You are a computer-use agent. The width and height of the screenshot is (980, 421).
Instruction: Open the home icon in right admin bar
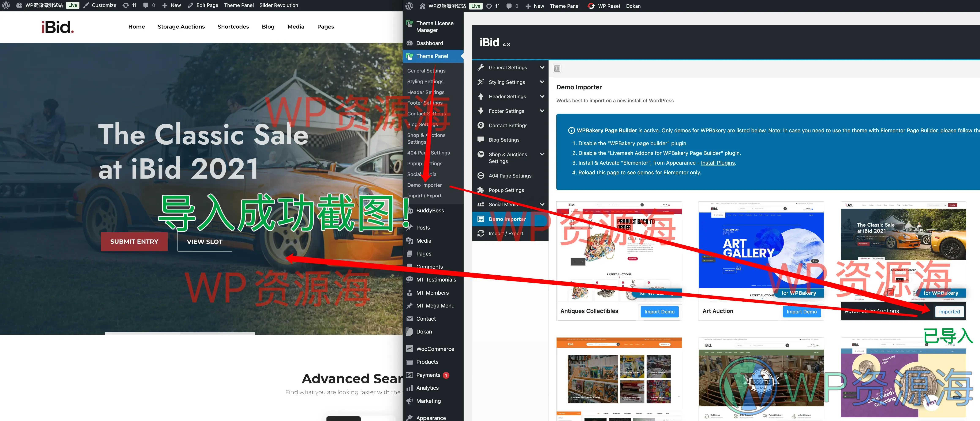(x=422, y=6)
